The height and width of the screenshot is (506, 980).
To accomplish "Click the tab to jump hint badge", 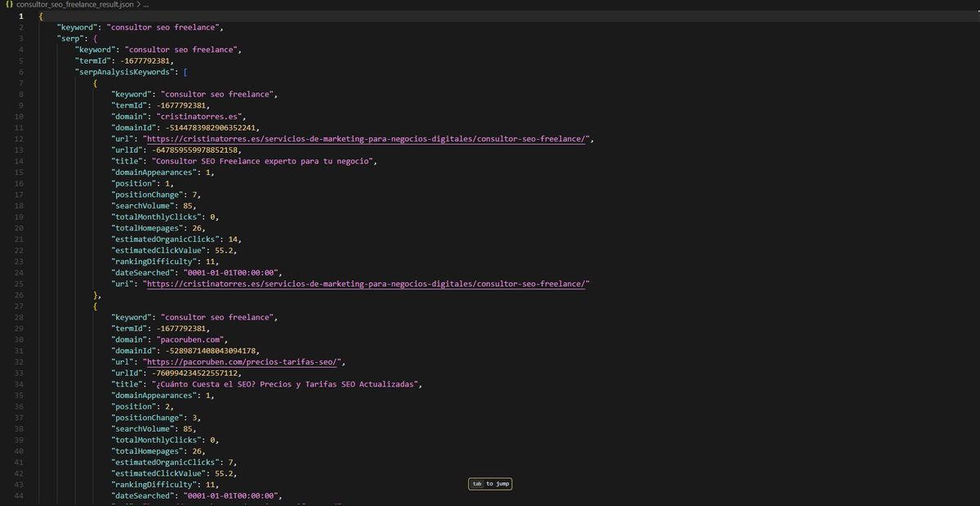I will [x=489, y=483].
